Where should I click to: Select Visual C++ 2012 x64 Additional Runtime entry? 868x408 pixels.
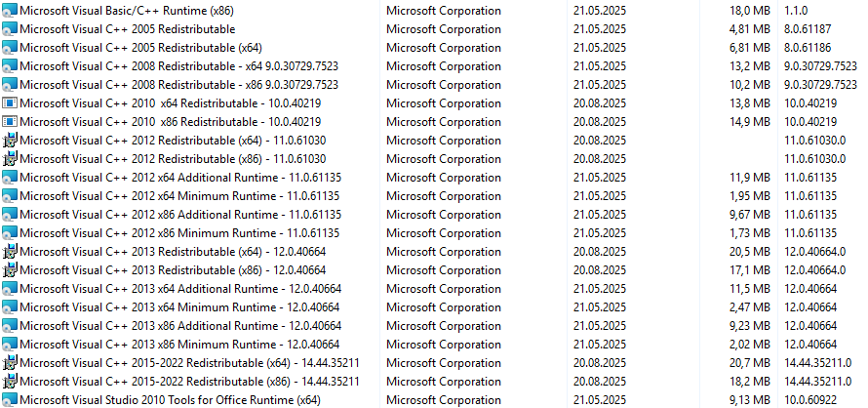click(x=180, y=178)
